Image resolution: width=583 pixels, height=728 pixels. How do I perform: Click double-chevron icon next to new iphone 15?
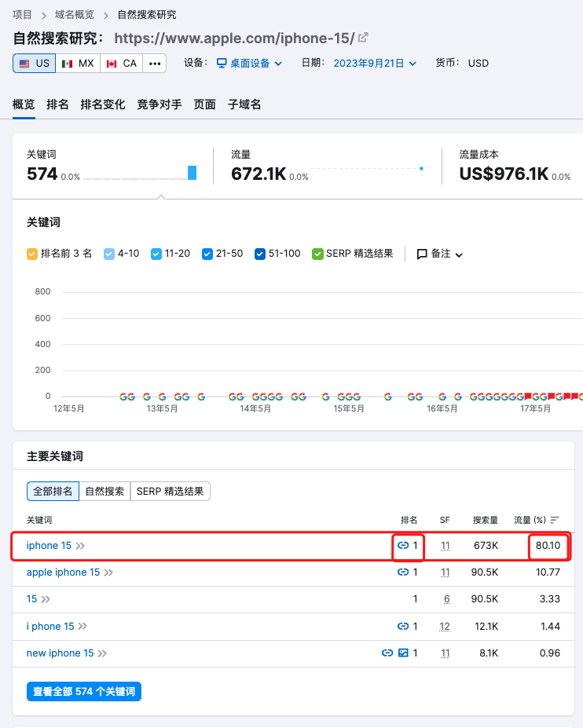point(102,653)
